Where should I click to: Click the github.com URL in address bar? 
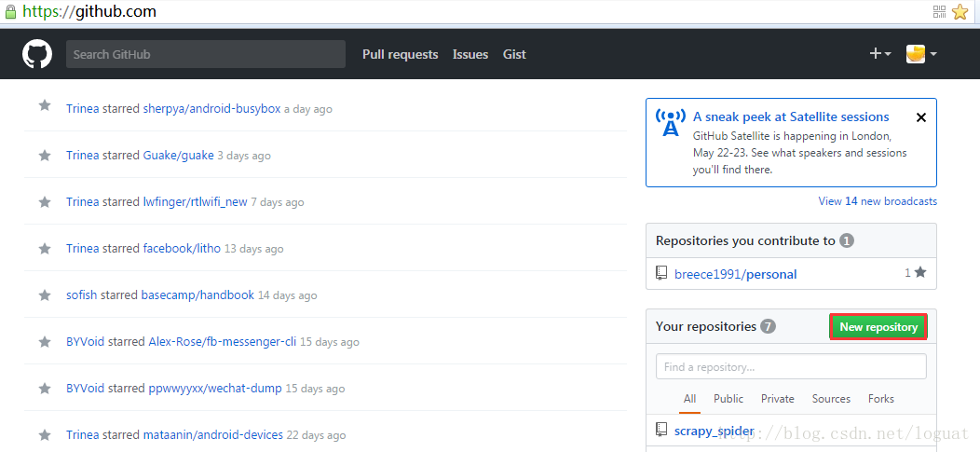pos(89,11)
